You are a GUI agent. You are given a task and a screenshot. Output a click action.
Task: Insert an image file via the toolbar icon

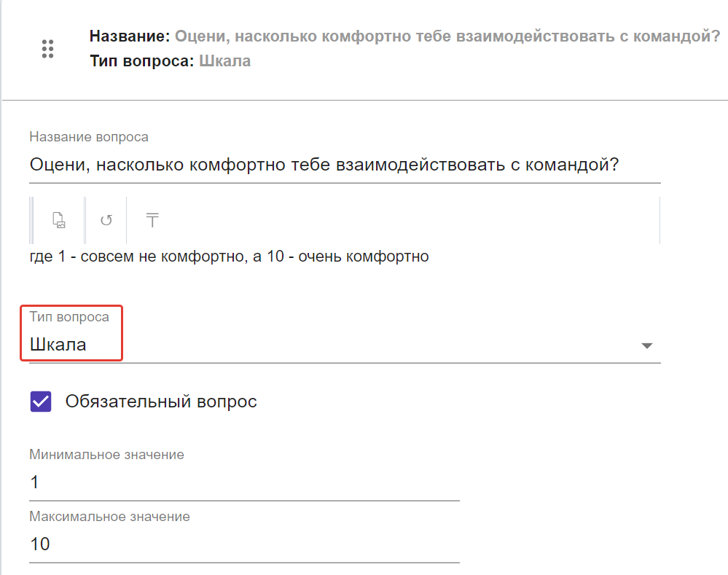(59, 219)
